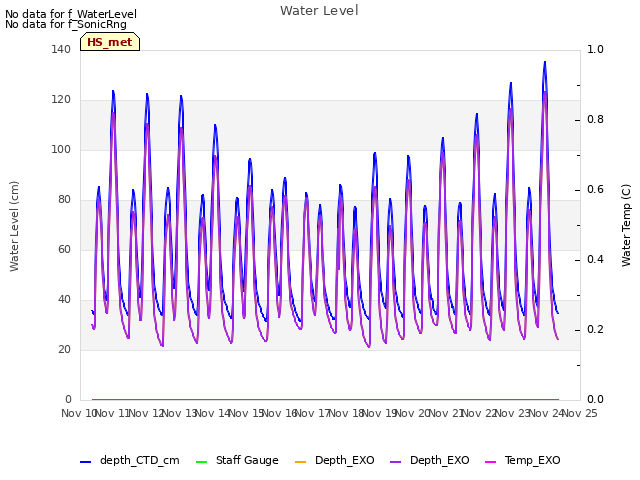Click the blue depth_CTD_cm legend swatch
640x480 pixels.
(85, 462)
